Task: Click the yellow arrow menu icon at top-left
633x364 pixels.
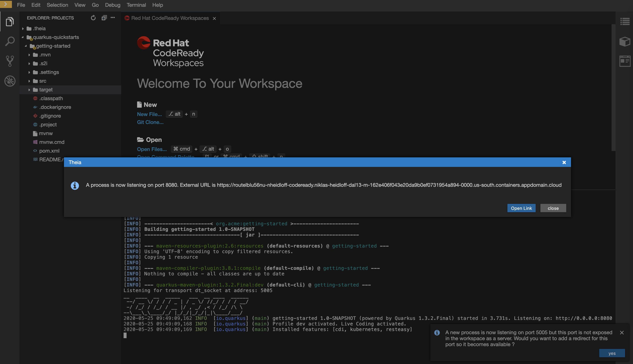Action: 6,4
